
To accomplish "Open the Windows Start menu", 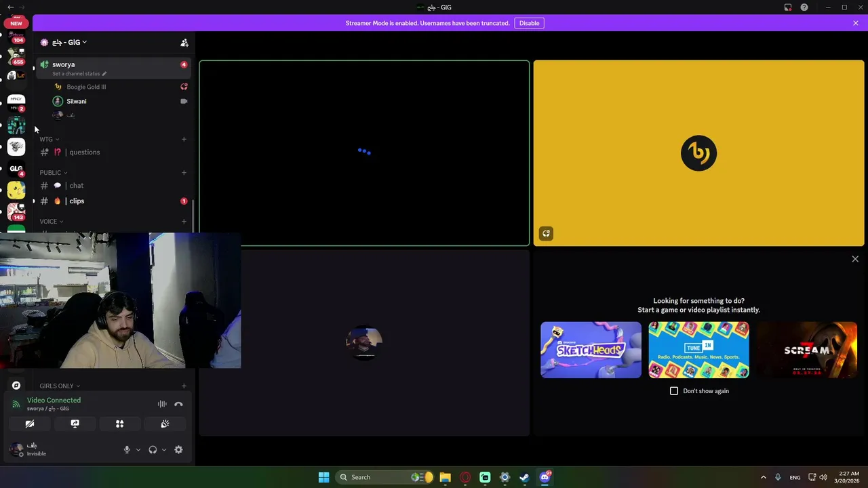I will 324,477.
